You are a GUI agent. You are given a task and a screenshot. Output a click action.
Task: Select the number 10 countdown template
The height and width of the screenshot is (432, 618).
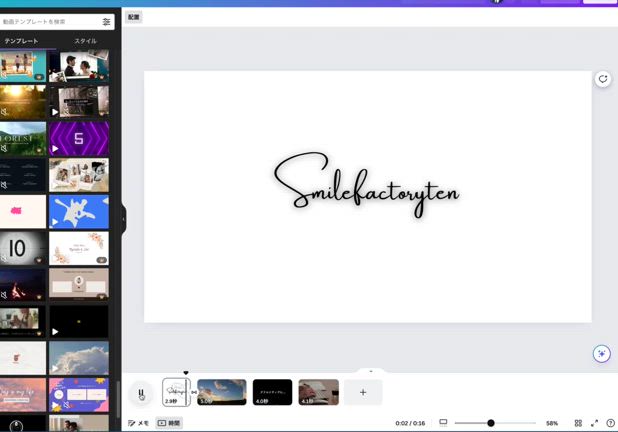[x=23, y=248]
